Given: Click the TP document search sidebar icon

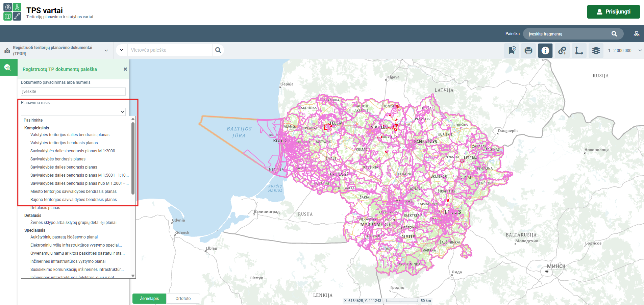Looking at the screenshot, I should [8, 68].
